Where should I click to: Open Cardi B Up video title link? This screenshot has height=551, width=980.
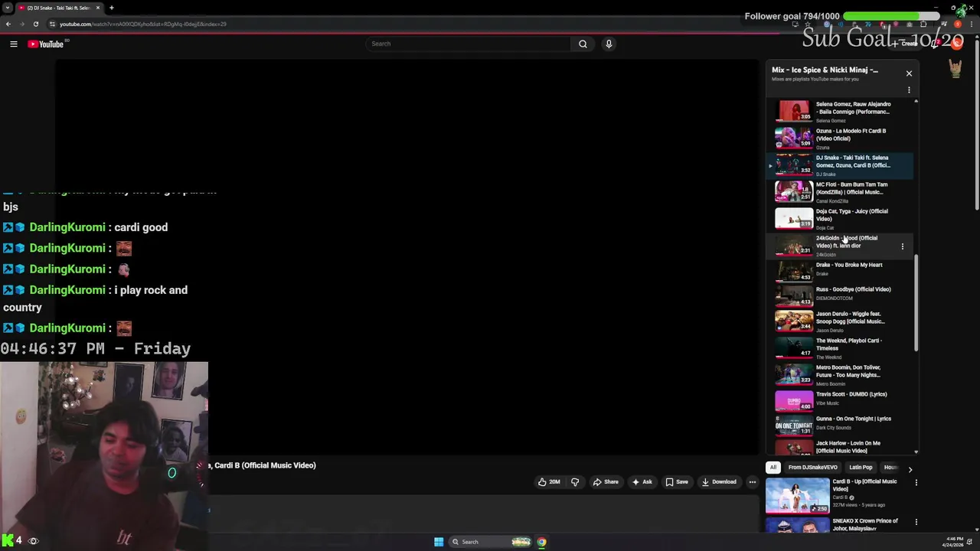(864, 485)
